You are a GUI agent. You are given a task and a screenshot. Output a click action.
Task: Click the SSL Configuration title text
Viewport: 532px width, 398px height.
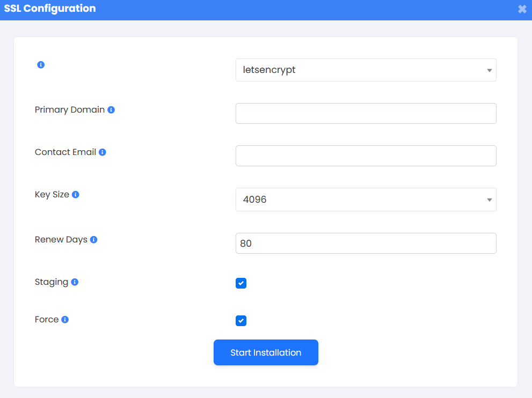tap(50, 9)
